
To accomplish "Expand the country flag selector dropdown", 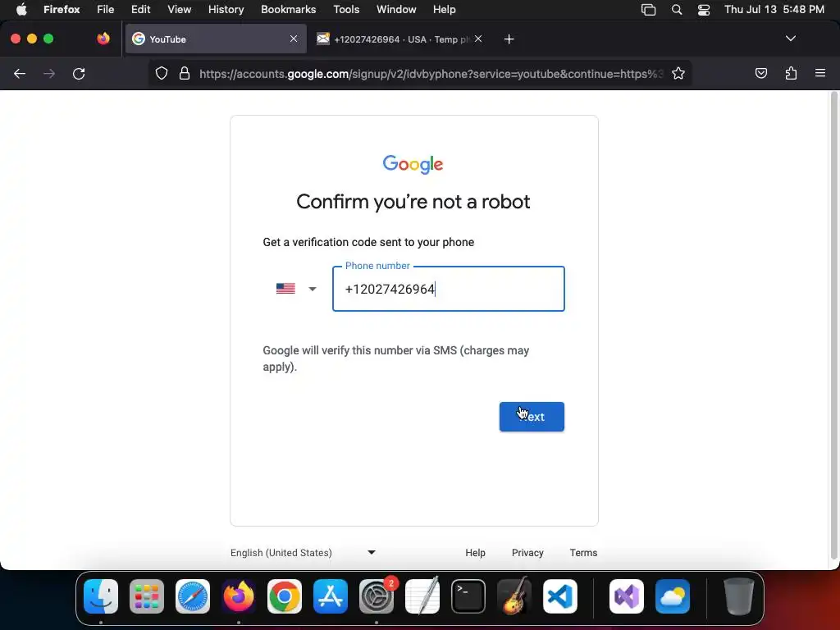I will (296, 289).
